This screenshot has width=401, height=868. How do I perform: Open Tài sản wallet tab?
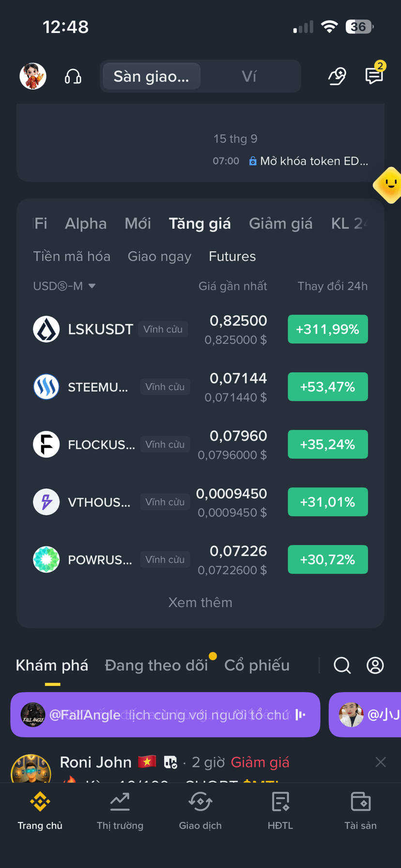click(360, 811)
